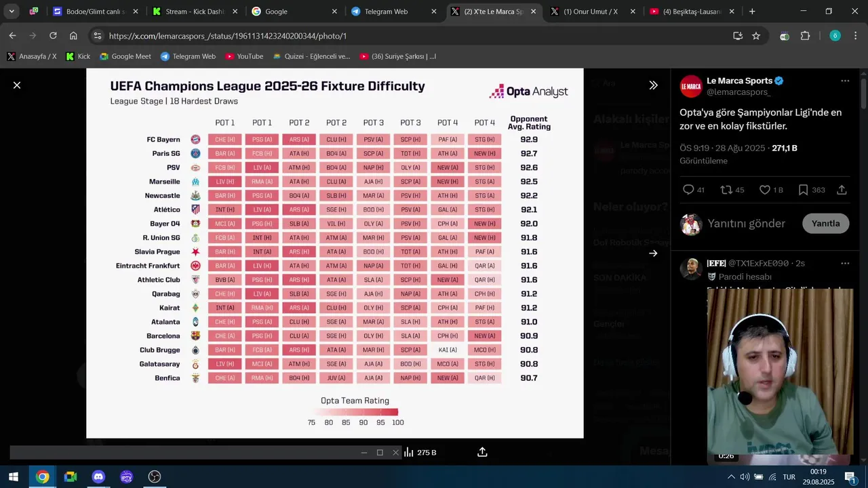Open the Le Marca Sports profile name link
868x488 pixels.
[739, 81]
